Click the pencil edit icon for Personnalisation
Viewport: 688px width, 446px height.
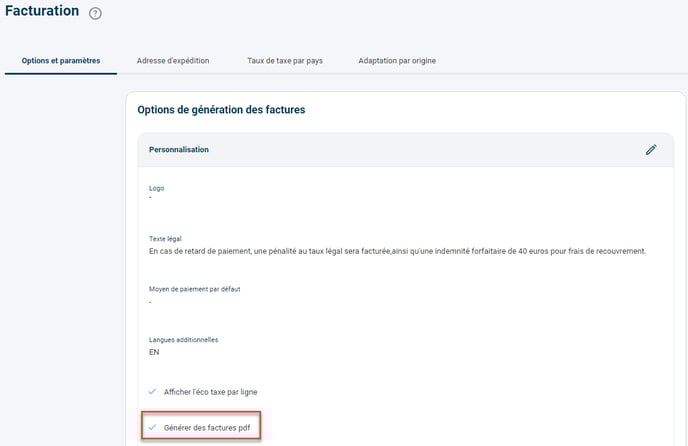click(x=651, y=150)
